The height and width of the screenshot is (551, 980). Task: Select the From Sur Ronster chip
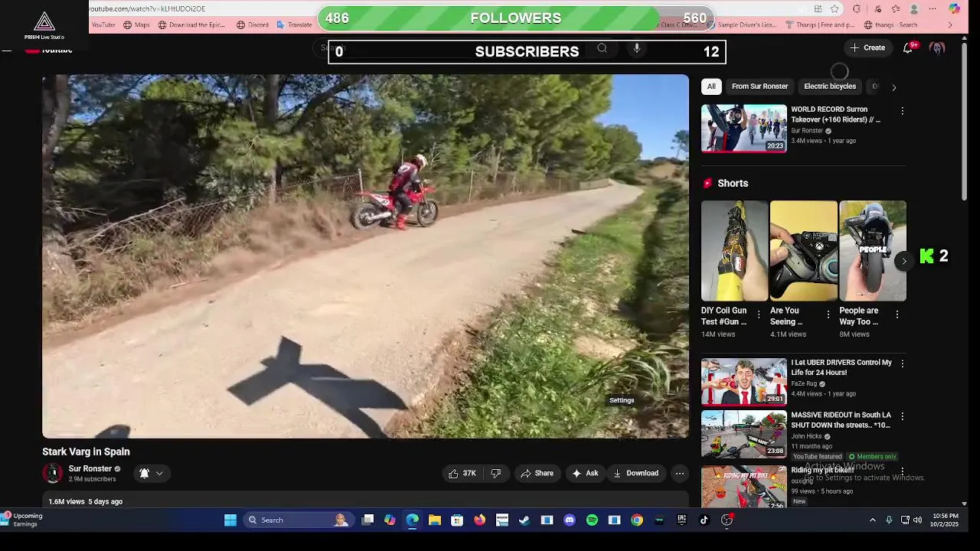(x=759, y=86)
